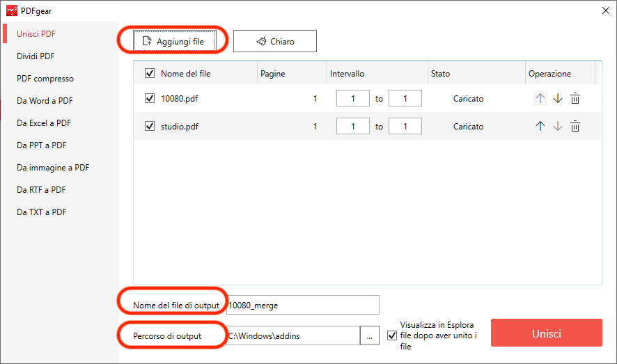Move 10080.pdf down with arrow icon
Viewport: 617px width, 364px height.
557,99
